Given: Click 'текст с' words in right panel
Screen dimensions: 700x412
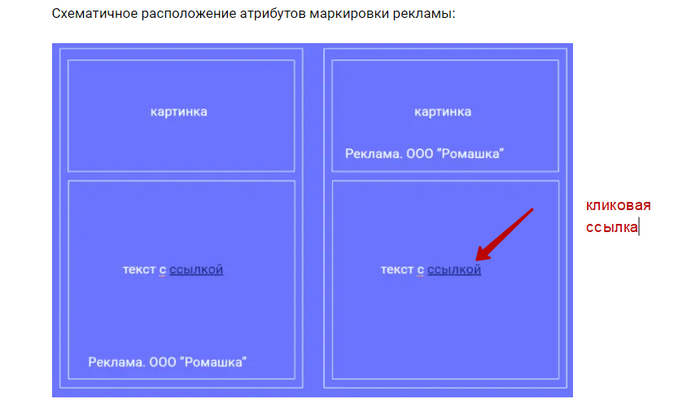Looking at the screenshot, I should tap(402, 270).
